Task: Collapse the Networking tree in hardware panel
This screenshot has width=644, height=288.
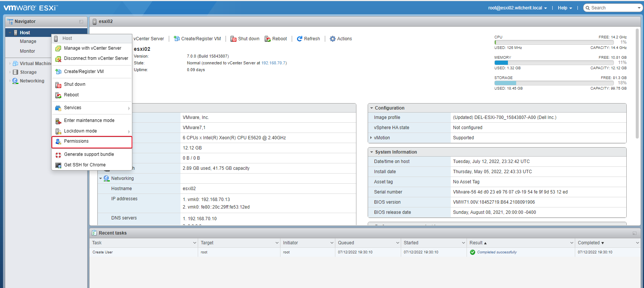Action: click(101, 178)
